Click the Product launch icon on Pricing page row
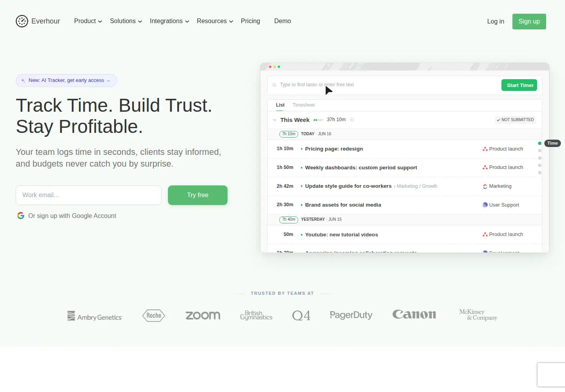The height and width of the screenshot is (392, 565). click(485, 149)
